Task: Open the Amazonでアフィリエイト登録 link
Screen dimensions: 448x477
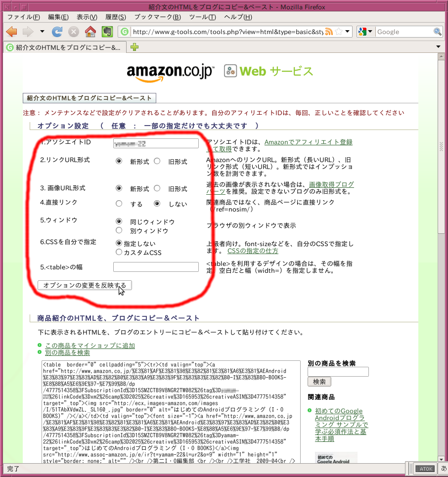Action: tap(308, 142)
